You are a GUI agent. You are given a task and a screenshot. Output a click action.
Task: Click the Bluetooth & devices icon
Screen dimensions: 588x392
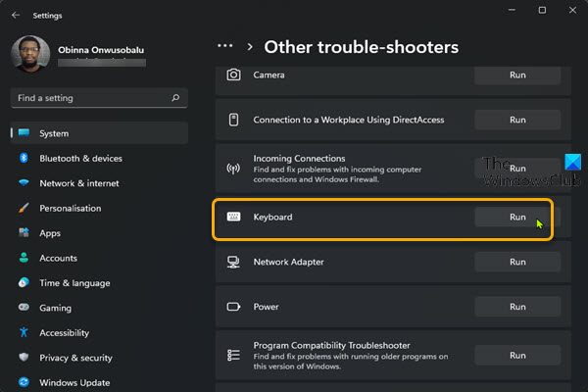tap(22, 158)
